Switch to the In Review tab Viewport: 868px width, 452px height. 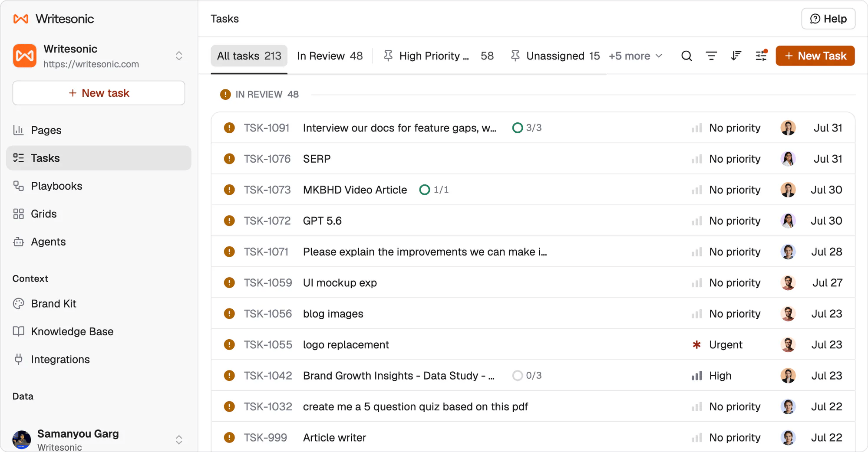tap(330, 56)
